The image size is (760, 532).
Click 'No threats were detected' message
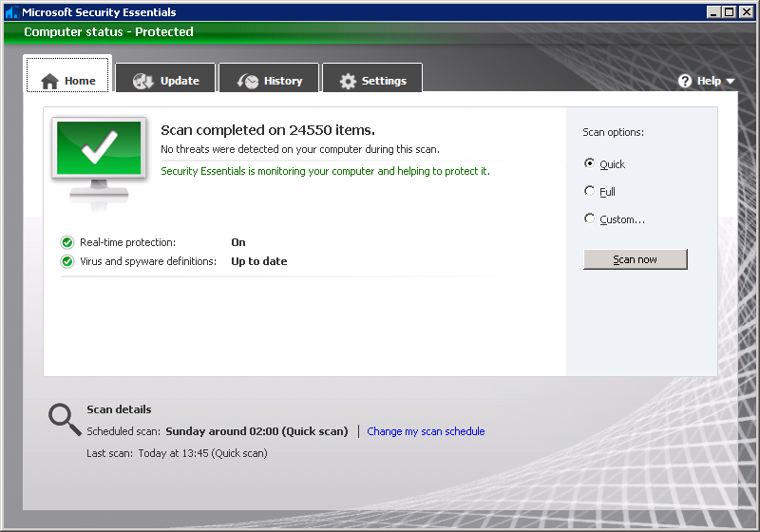(300, 149)
